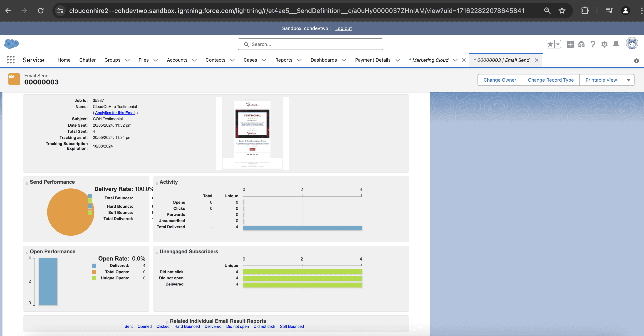Expand the Reports menu chevron

(299, 60)
